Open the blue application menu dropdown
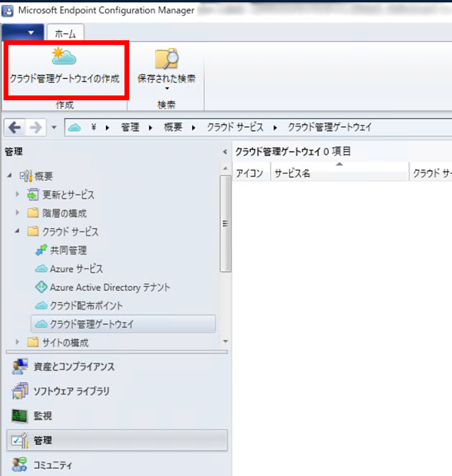 click(22, 32)
